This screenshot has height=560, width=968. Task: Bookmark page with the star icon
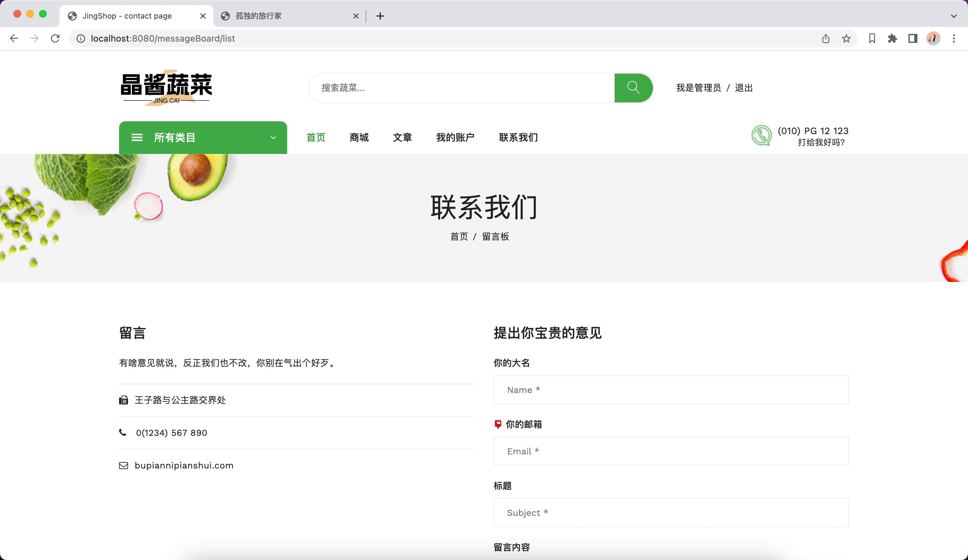[x=846, y=38]
